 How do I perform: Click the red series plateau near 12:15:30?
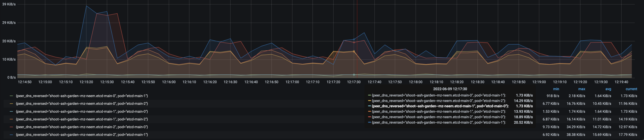[107, 15]
